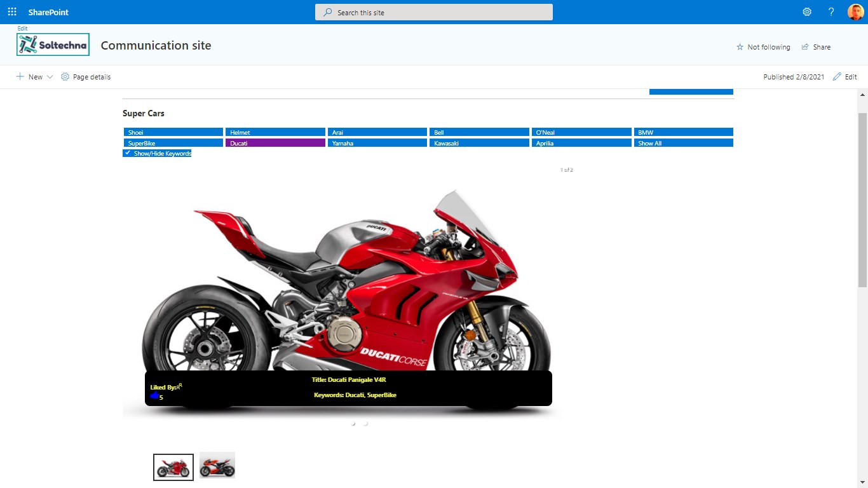Open the settings gear icon
This screenshot has height=488, width=868.
pos(807,12)
